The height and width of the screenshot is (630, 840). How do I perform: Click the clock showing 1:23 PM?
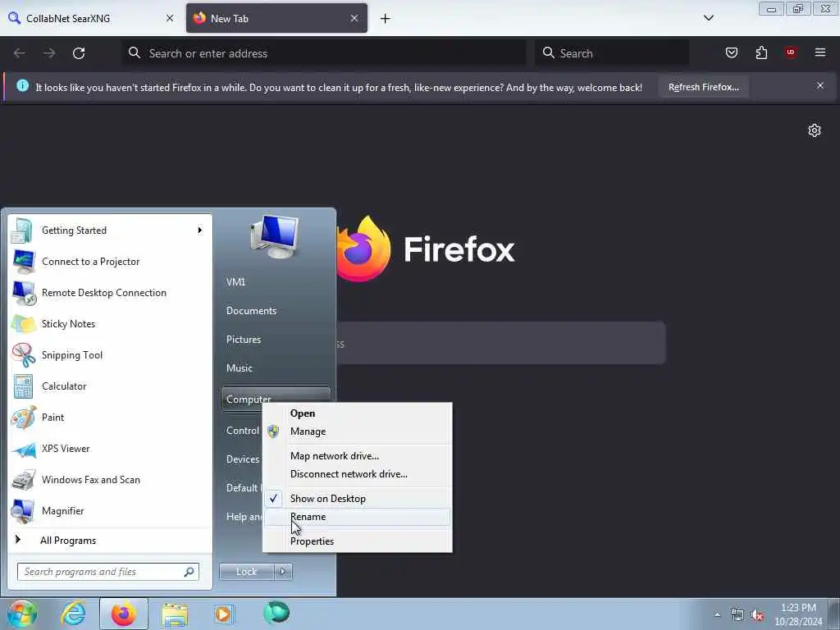(798, 614)
